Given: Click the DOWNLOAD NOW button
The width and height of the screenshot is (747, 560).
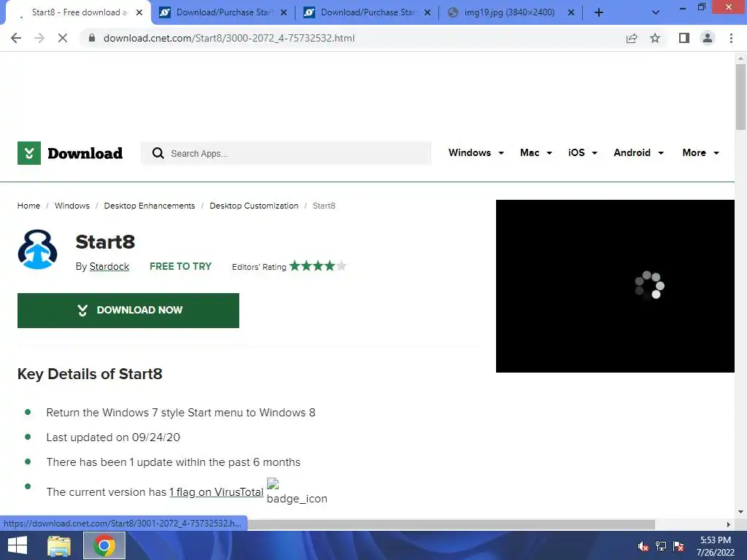Looking at the screenshot, I should click(x=128, y=311).
